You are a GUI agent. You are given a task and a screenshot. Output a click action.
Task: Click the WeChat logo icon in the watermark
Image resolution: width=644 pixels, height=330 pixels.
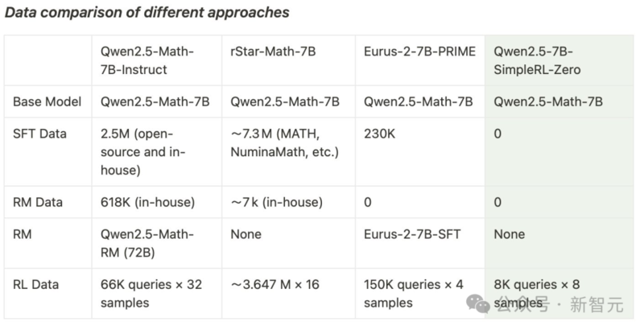tap(481, 304)
